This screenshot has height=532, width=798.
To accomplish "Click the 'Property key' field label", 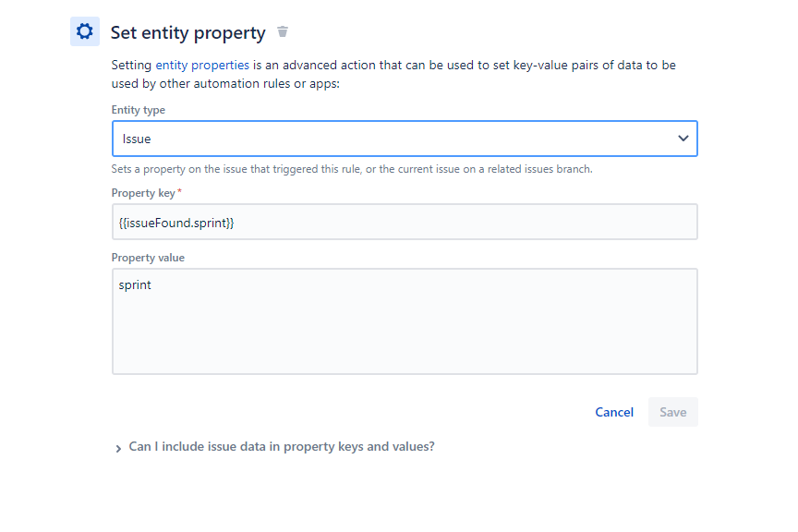I will click(x=143, y=193).
